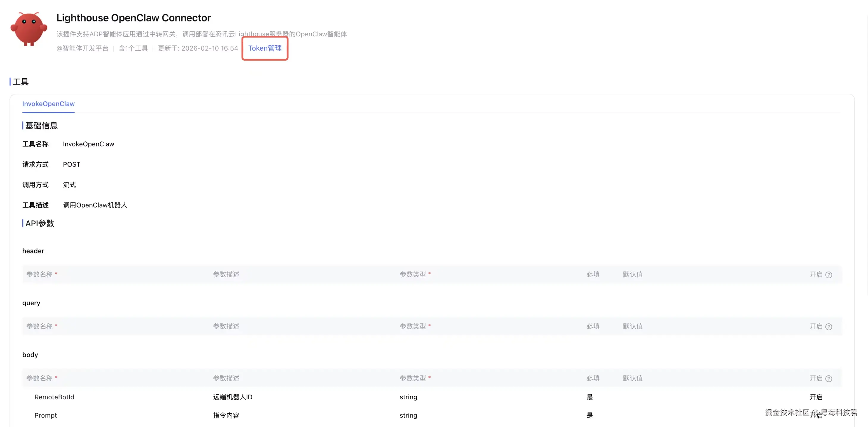Open the Token管理 link
The height and width of the screenshot is (427, 868).
point(264,48)
